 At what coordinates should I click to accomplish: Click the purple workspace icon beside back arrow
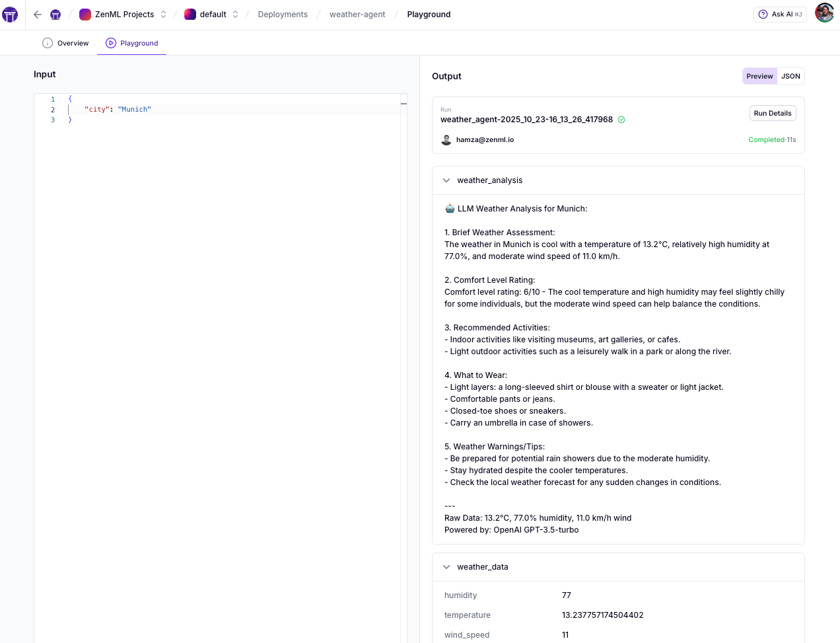point(55,15)
